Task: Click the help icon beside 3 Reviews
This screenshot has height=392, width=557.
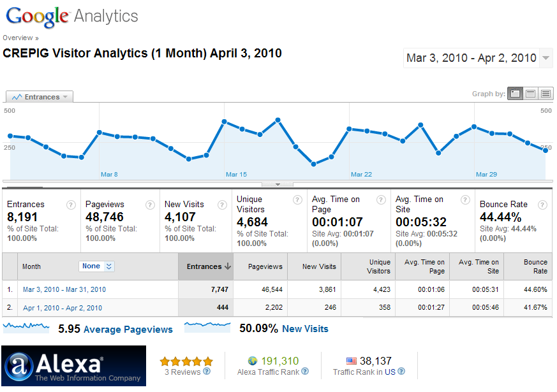Action: 207,371
